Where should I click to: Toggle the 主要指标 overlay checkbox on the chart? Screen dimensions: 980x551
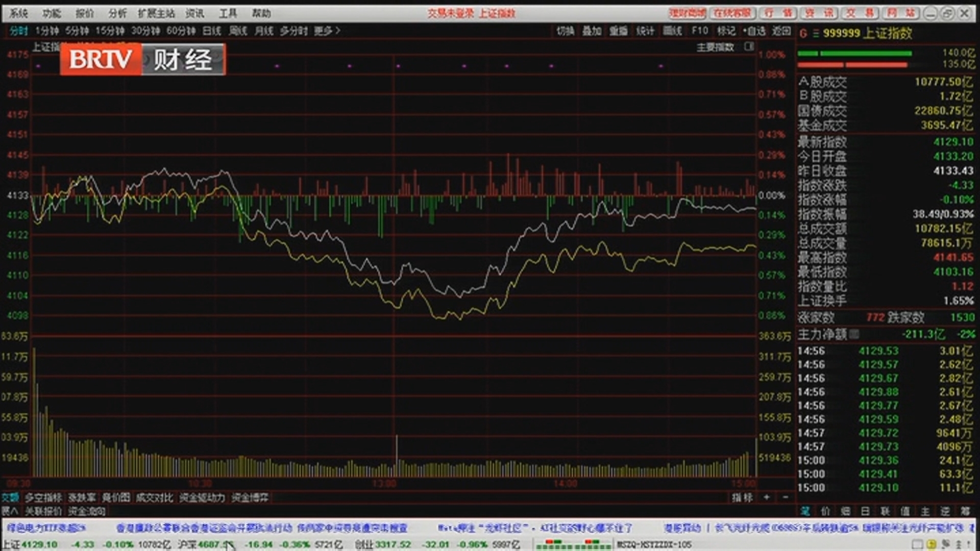coord(749,46)
